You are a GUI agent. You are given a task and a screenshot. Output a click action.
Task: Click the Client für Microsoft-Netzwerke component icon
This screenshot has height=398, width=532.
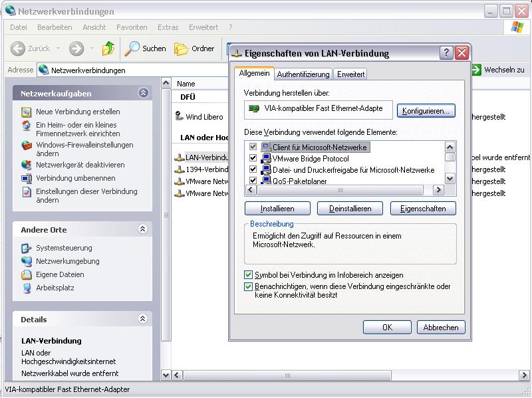(x=266, y=147)
